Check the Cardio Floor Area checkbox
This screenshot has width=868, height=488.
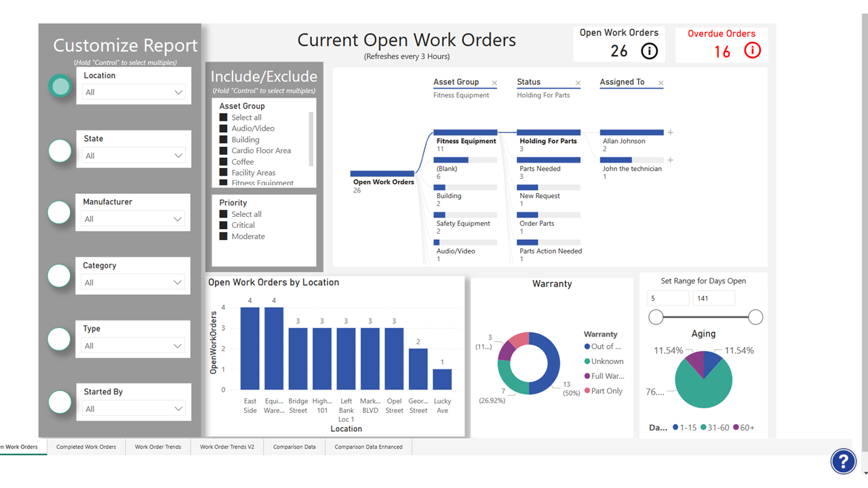pyautogui.click(x=223, y=150)
